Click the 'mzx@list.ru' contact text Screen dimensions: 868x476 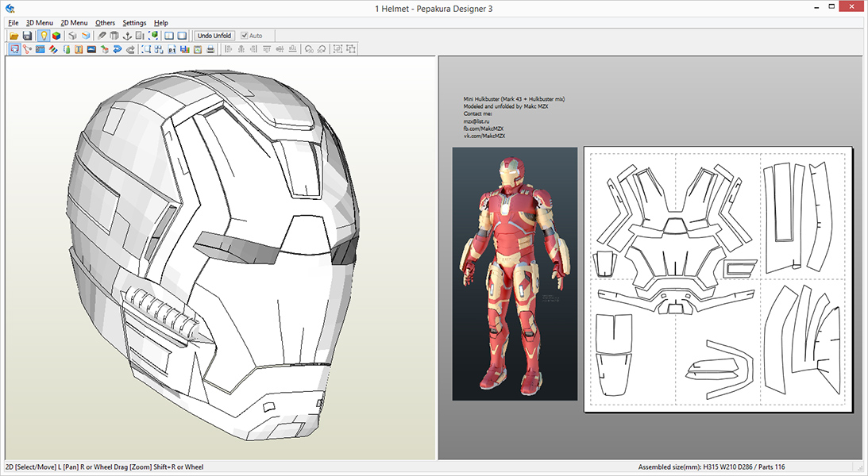476,121
